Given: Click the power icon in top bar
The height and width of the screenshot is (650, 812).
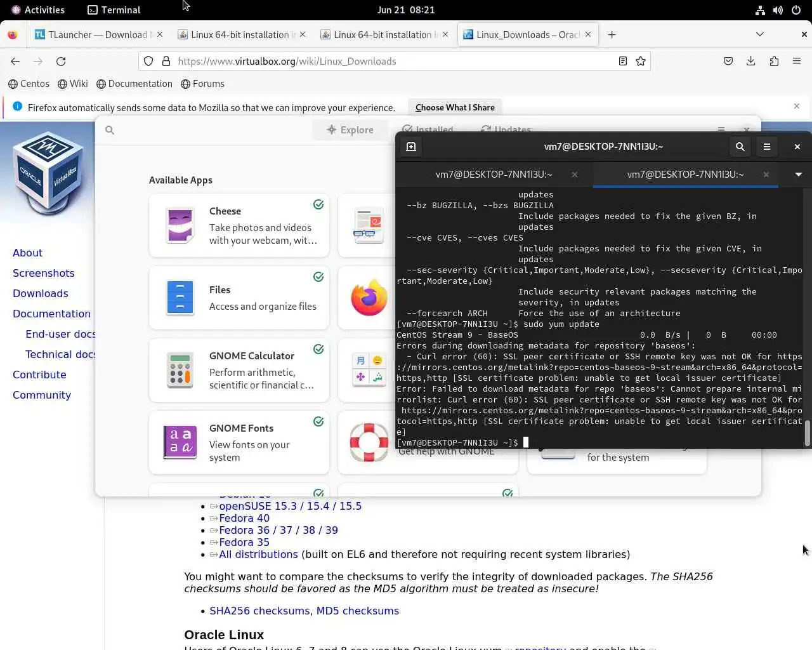Looking at the screenshot, I should pos(796,10).
